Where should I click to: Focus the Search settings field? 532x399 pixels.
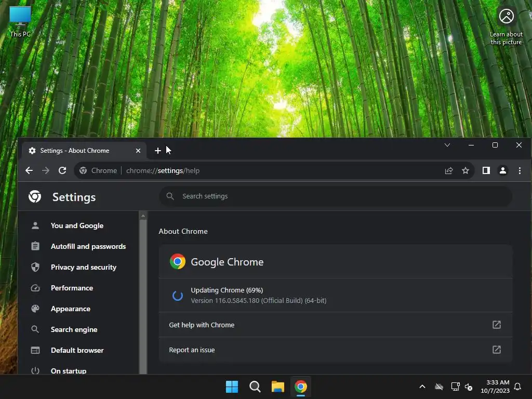click(335, 196)
